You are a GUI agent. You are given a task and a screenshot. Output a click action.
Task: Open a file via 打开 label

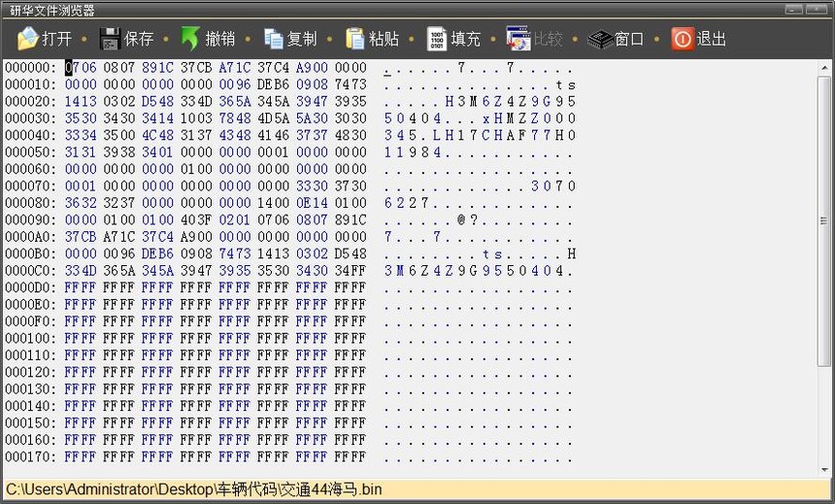click(56, 39)
